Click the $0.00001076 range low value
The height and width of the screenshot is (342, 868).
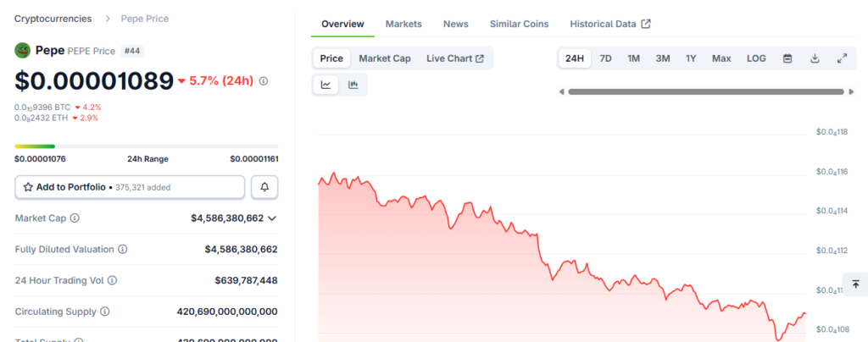point(41,159)
